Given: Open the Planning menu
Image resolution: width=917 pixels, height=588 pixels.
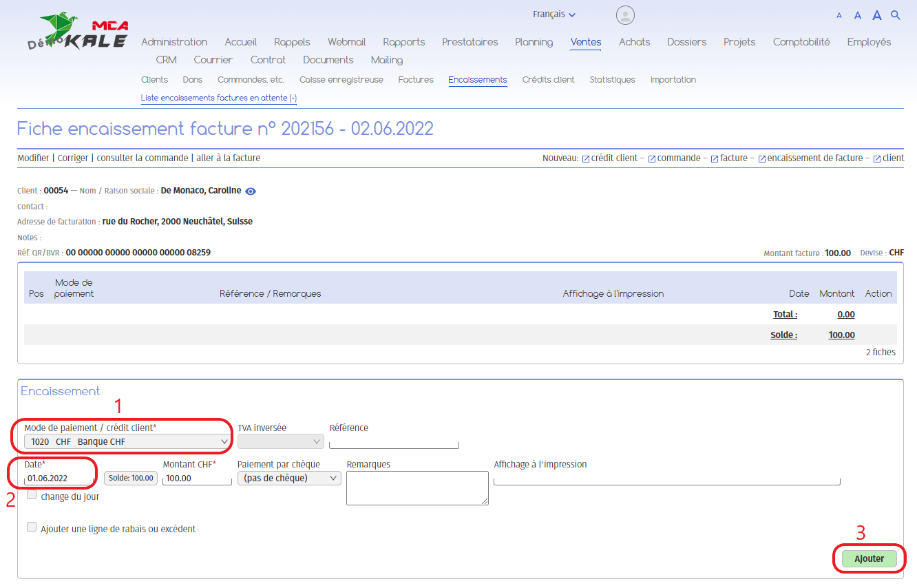Looking at the screenshot, I should coord(534,42).
